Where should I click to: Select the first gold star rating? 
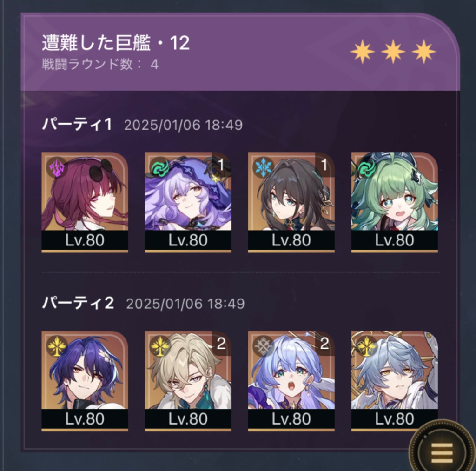click(363, 51)
